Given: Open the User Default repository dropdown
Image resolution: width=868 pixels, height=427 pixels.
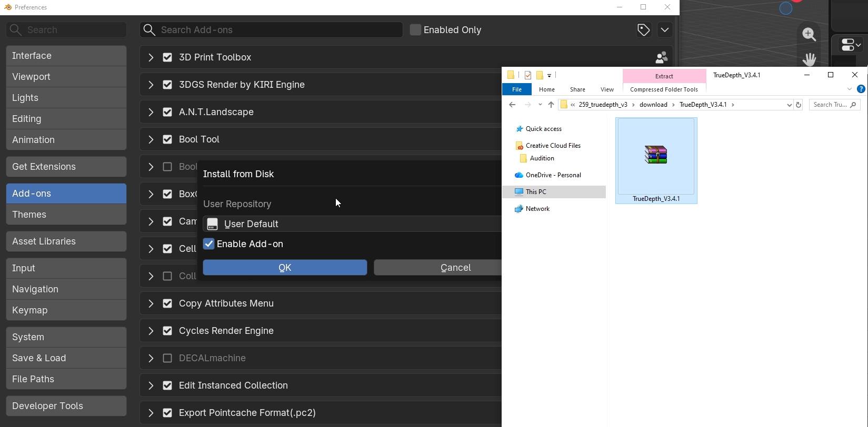Looking at the screenshot, I should [x=352, y=224].
